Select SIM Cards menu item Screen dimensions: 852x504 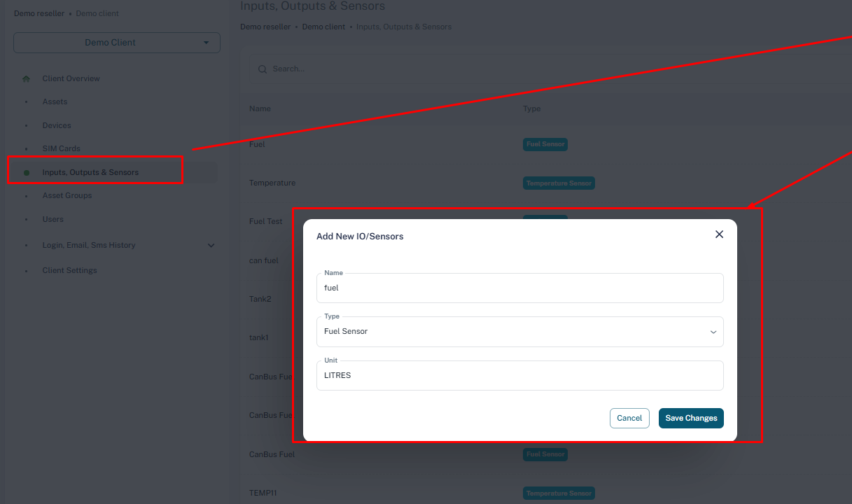pyautogui.click(x=61, y=149)
